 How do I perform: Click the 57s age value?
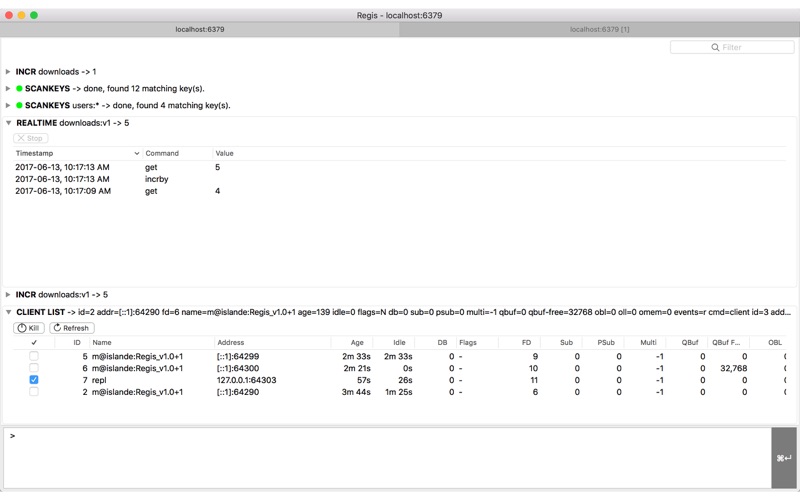click(x=364, y=381)
